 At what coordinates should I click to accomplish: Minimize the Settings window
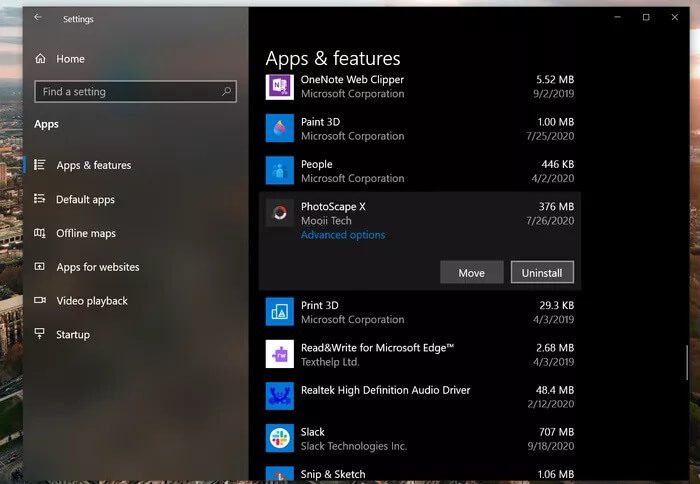click(x=617, y=17)
